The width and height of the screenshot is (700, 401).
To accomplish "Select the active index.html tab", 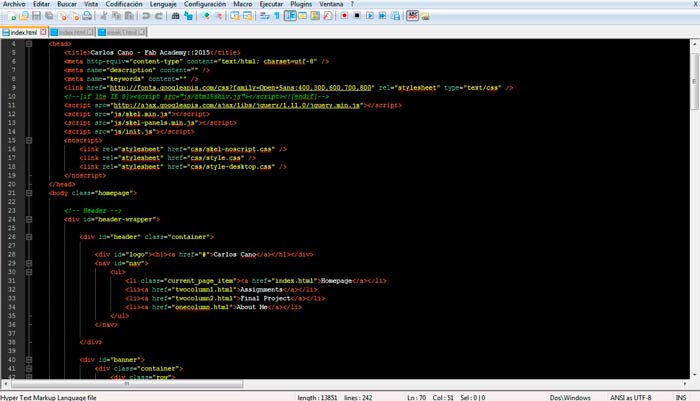I will 24,32.
